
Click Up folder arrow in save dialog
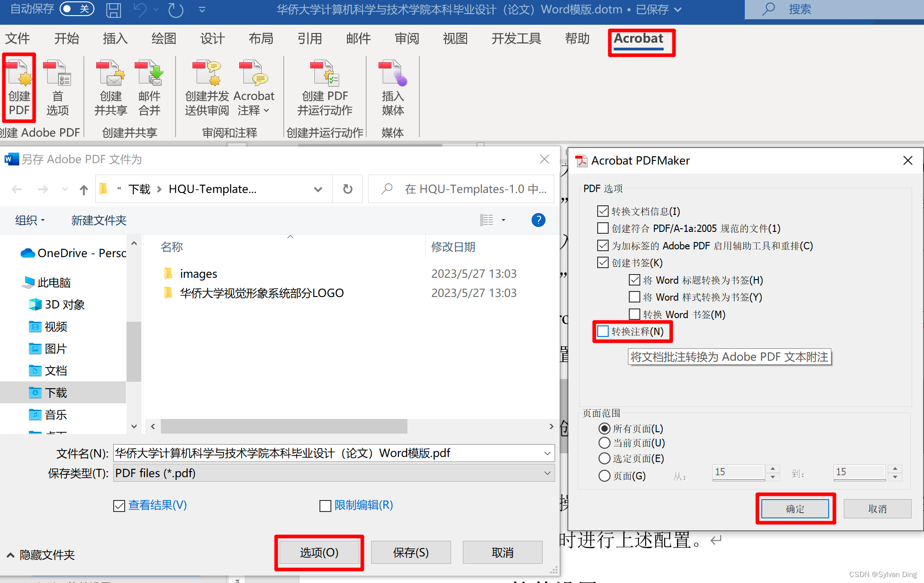83,189
